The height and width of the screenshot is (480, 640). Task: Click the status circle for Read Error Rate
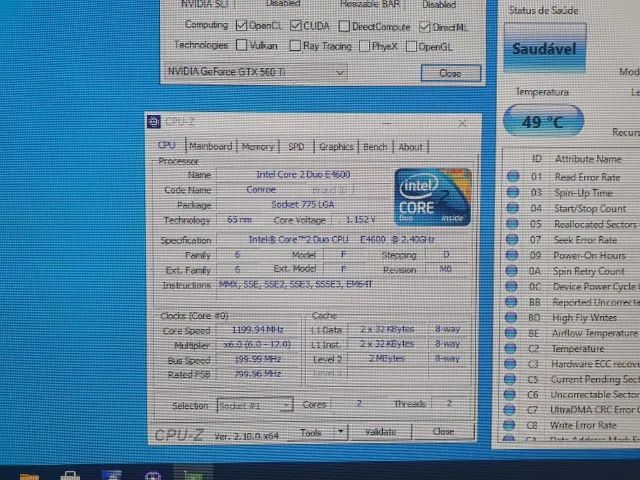coord(513,176)
